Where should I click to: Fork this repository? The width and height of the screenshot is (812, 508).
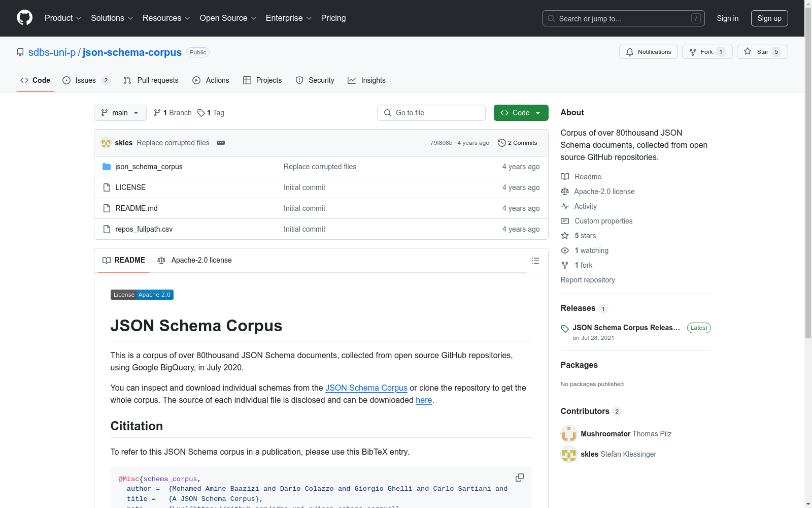click(707, 52)
